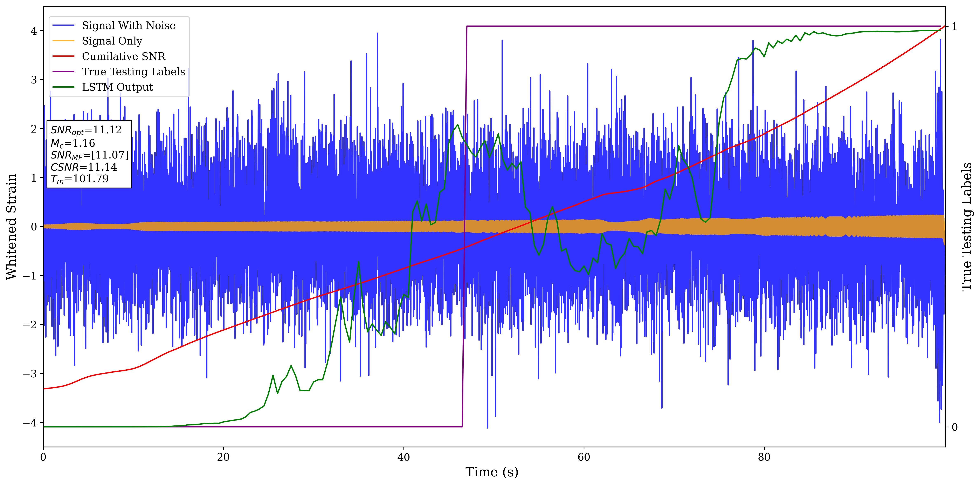Click the SNRopt=11.12 annotation text
Viewport: 980px width, 485px height.
pyautogui.click(x=86, y=130)
